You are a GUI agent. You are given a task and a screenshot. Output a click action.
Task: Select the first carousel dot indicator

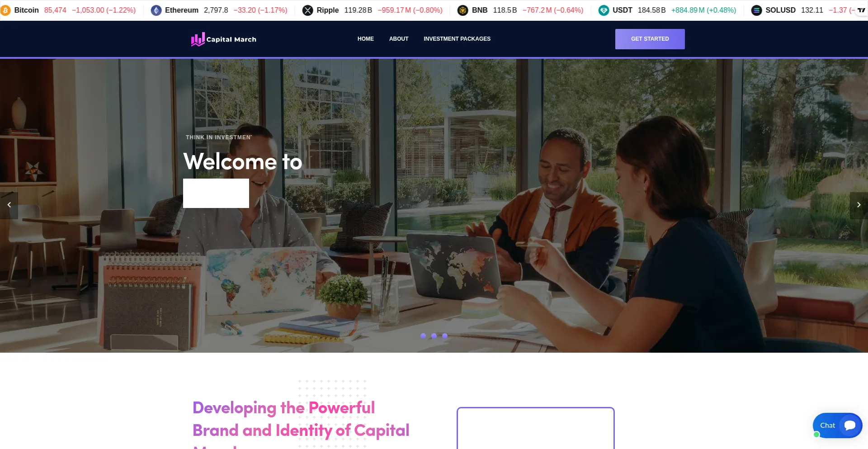(x=423, y=336)
